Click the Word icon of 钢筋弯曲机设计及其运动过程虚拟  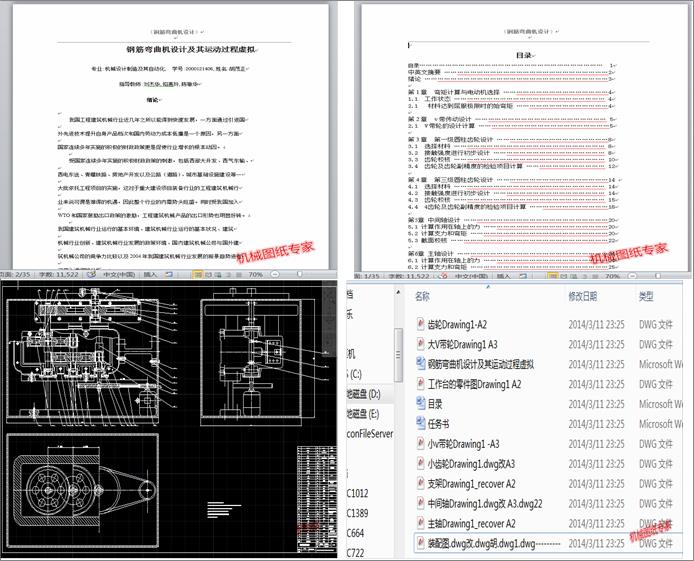point(420,364)
